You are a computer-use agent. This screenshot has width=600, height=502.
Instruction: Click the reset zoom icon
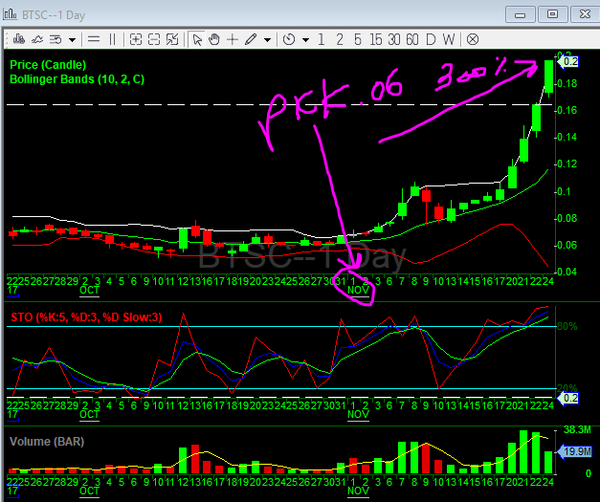[x=171, y=39]
